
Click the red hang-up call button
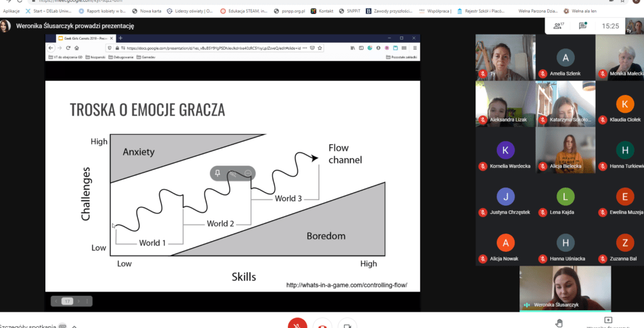click(323, 323)
